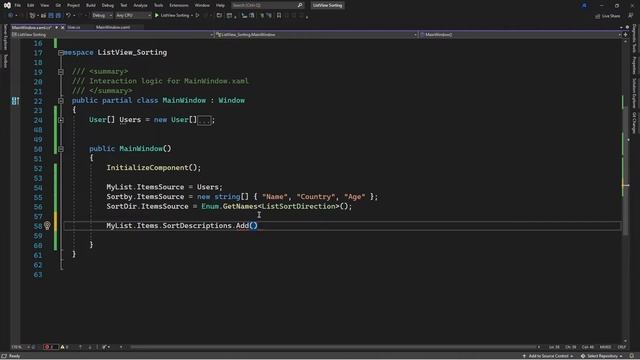Click the Save file toolbar icon
The width and height of the screenshot is (640, 360).
(x=51, y=16)
